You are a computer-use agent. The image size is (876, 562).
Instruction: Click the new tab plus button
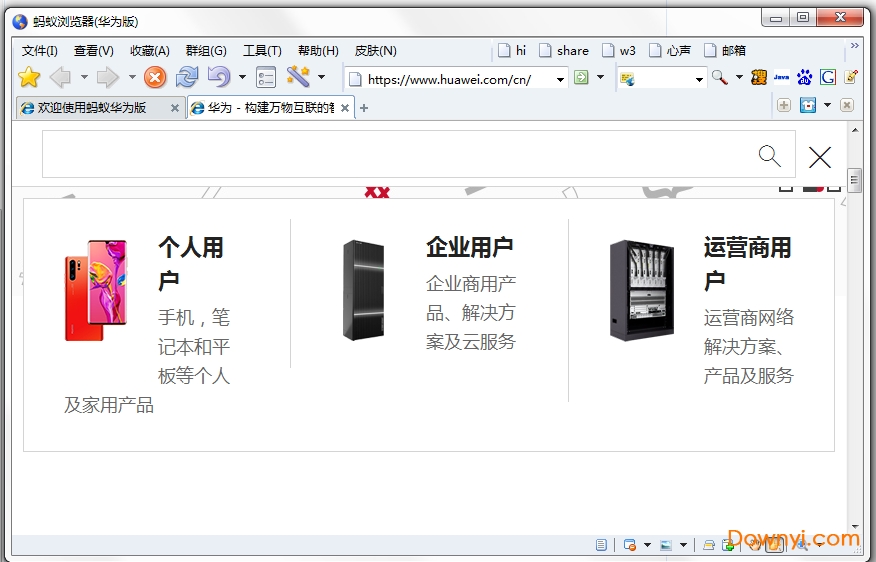click(x=364, y=108)
